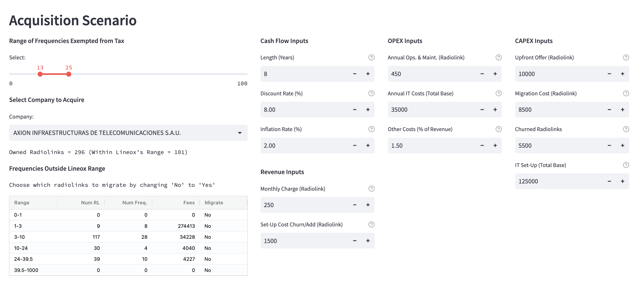Screen dimensions: 644x284
Task: Click help icon for Other Costs (% of Revenue)
Action: tap(499, 129)
